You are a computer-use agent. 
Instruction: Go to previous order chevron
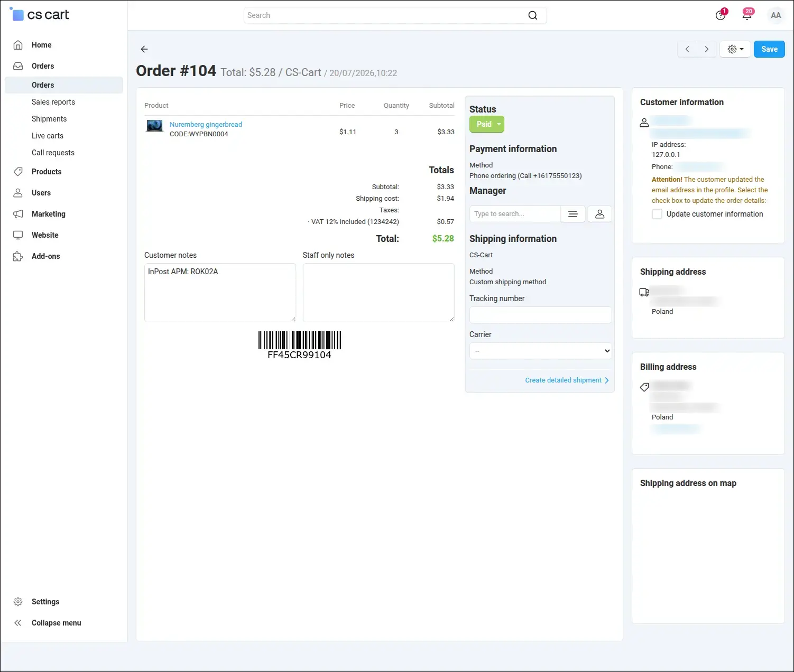point(687,49)
